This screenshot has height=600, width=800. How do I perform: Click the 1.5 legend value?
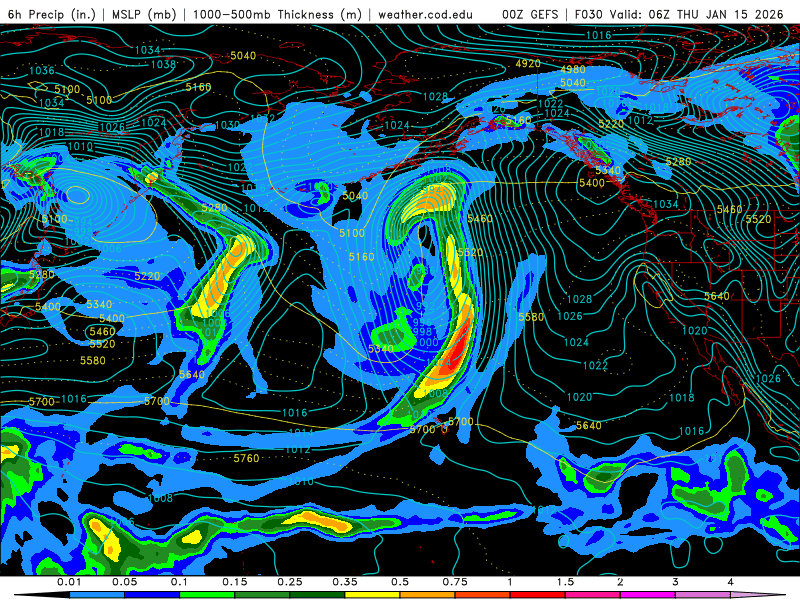point(565,582)
